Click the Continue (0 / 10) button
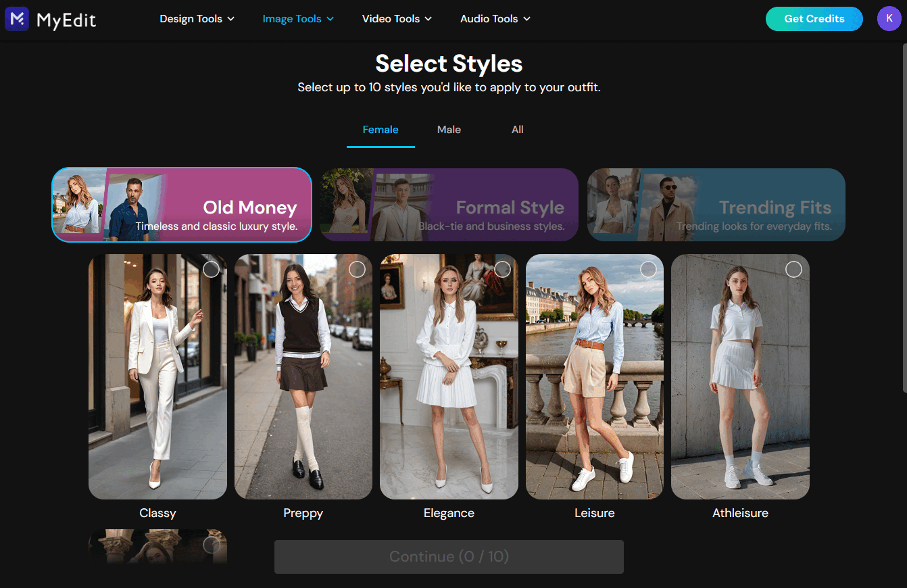This screenshot has width=907, height=588. click(449, 557)
